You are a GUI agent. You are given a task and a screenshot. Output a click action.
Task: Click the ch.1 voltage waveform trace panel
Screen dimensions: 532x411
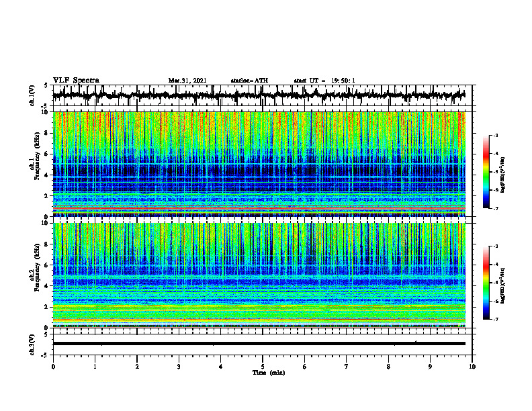[263, 95]
